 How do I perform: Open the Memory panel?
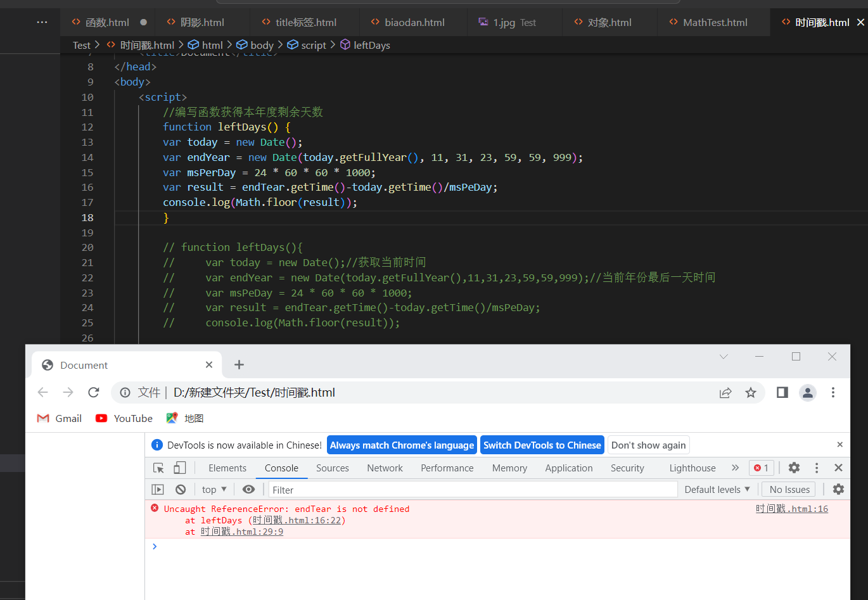click(x=509, y=468)
